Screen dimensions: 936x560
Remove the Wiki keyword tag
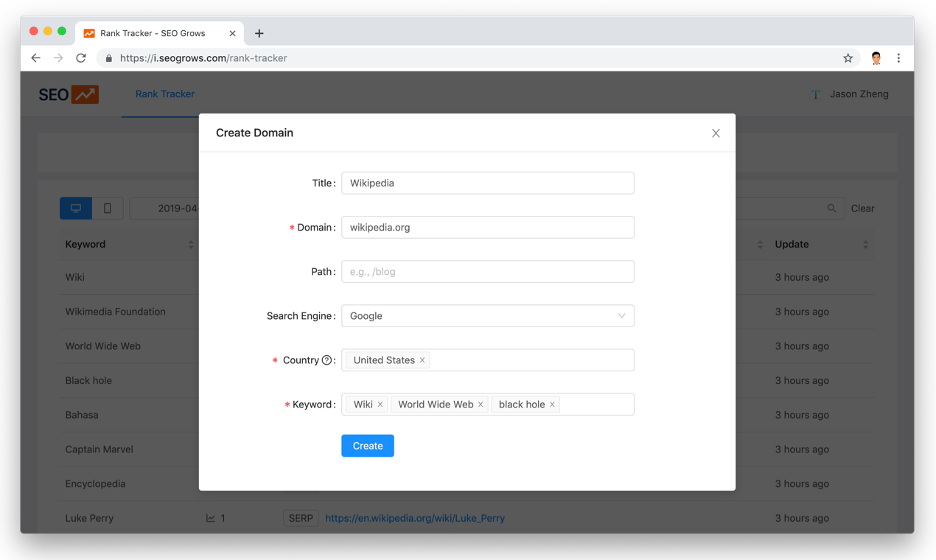[x=380, y=405]
